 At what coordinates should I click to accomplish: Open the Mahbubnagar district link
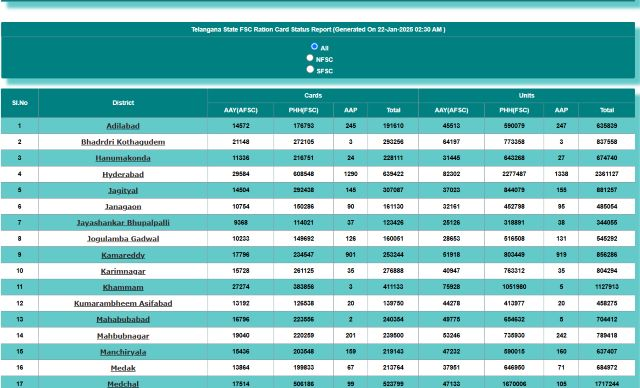(123, 336)
